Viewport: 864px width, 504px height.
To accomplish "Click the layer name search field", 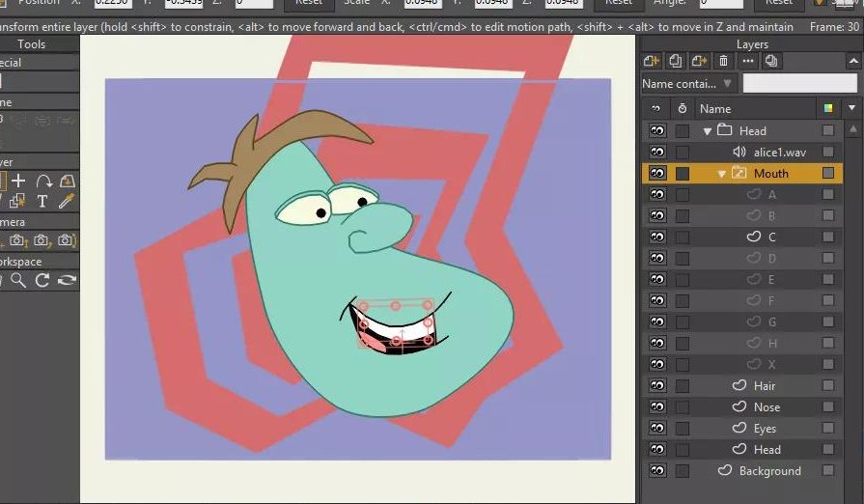I will (800, 84).
